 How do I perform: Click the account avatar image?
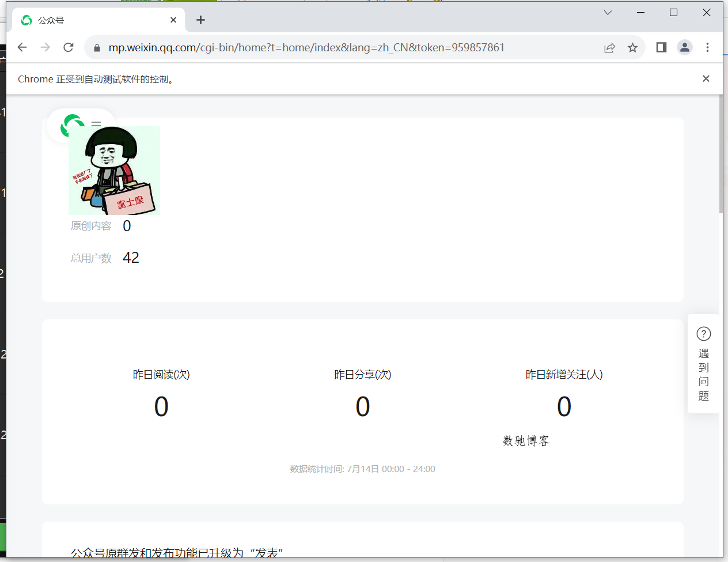click(114, 171)
